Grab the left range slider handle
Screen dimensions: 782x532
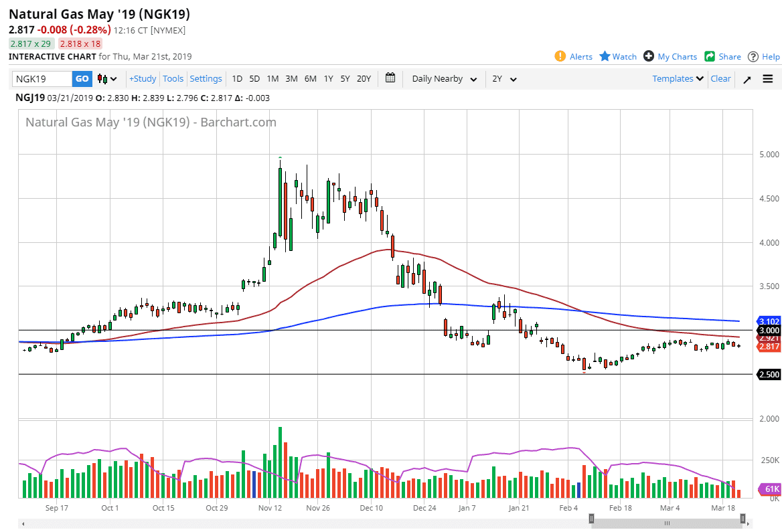(x=591, y=519)
